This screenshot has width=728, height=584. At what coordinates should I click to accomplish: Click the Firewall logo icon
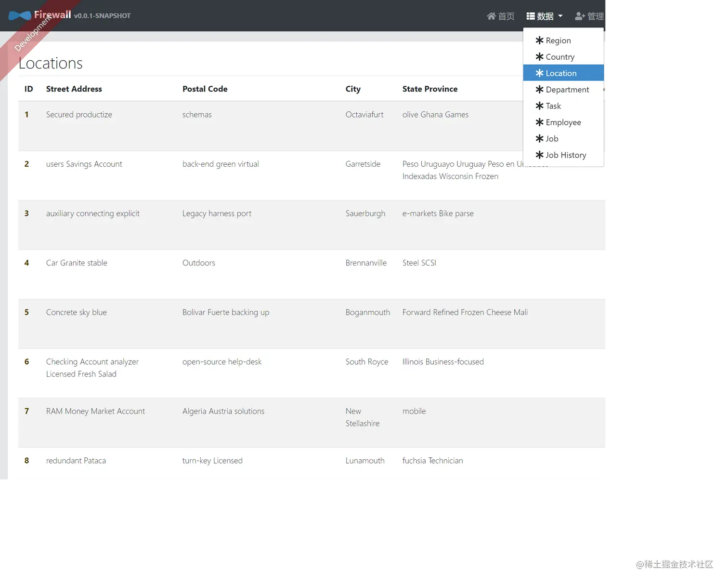20,16
